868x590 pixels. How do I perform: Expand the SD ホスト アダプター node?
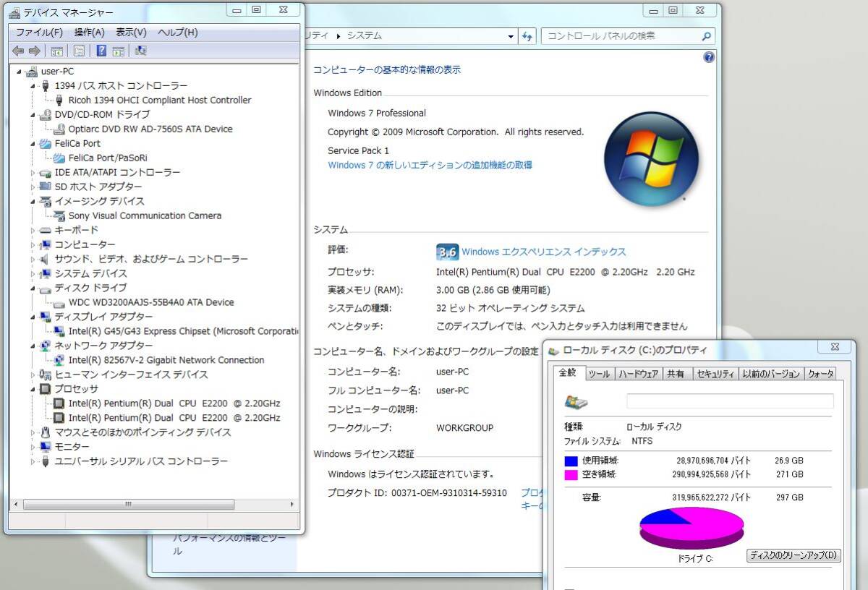(33, 187)
